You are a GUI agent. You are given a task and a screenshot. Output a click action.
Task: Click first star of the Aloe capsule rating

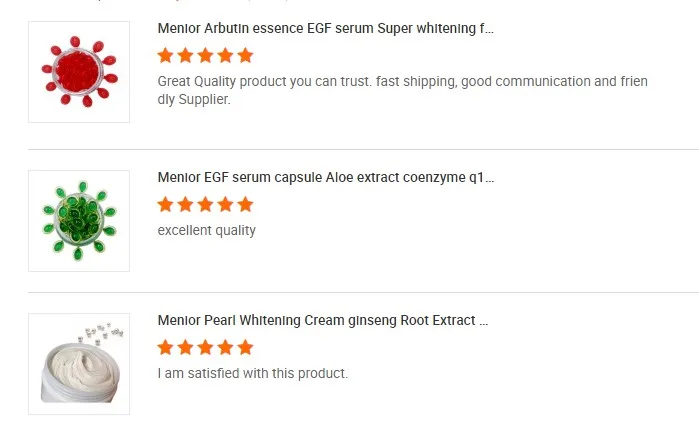tap(166, 204)
